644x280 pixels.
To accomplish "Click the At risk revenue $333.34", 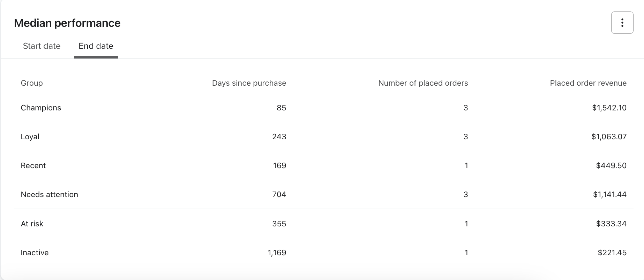I will point(611,224).
